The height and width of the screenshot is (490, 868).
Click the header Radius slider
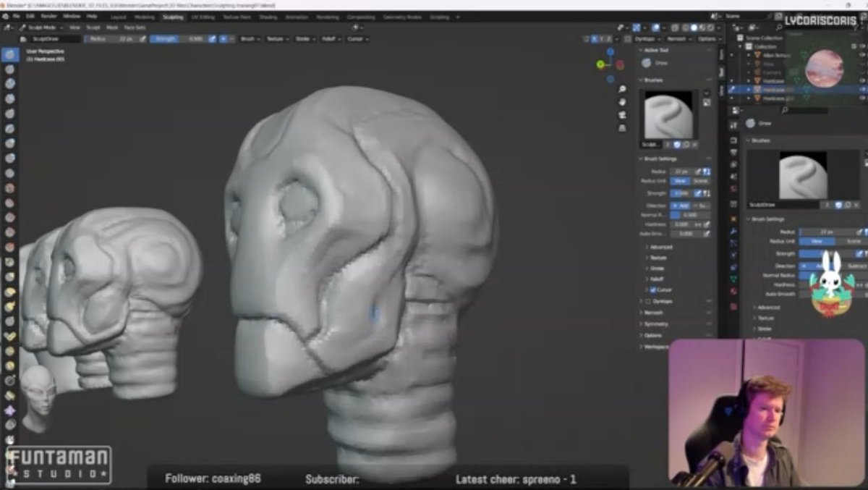[x=110, y=38]
